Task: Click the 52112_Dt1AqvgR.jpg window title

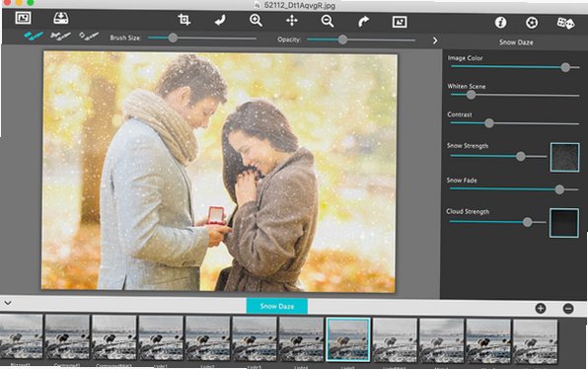Action: (299, 5)
